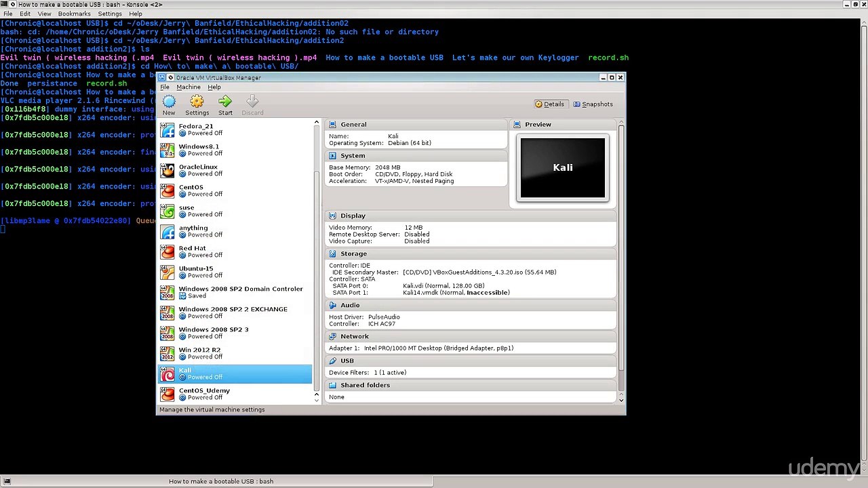
Task: Open VirtualBox Help menu
Action: (214, 87)
